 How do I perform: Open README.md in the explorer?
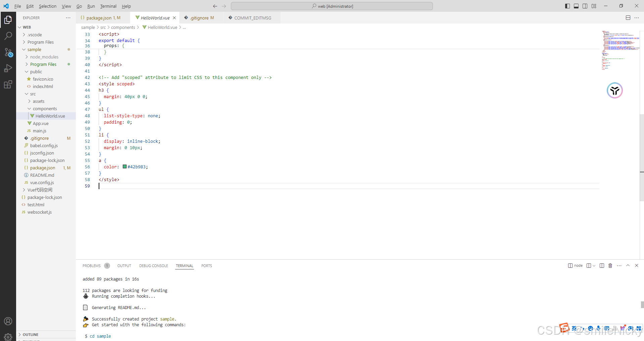(46, 175)
